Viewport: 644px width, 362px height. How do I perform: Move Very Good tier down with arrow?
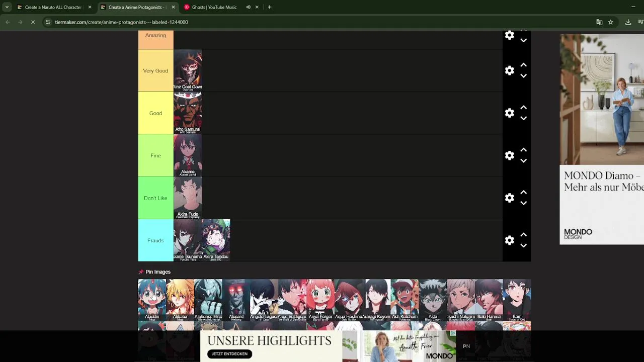tap(523, 76)
